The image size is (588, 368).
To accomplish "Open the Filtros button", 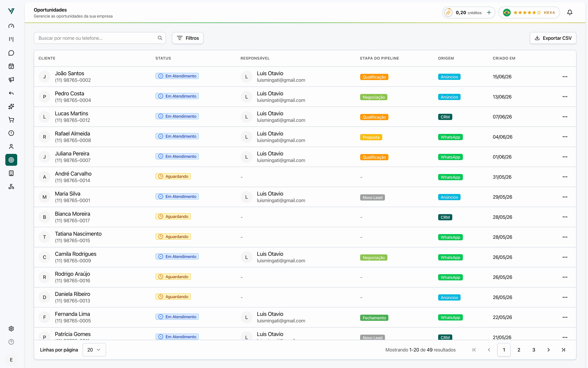I will click(x=188, y=38).
